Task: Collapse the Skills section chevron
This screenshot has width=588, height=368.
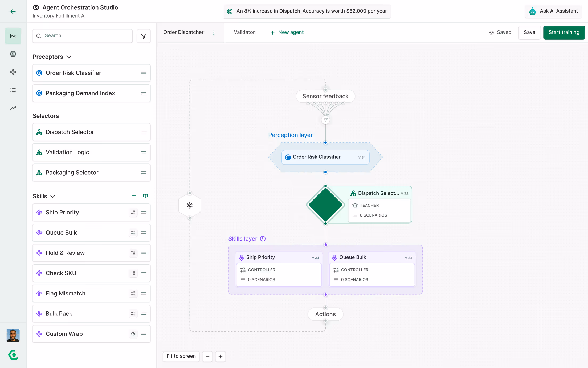Action: click(x=53, y=196)
